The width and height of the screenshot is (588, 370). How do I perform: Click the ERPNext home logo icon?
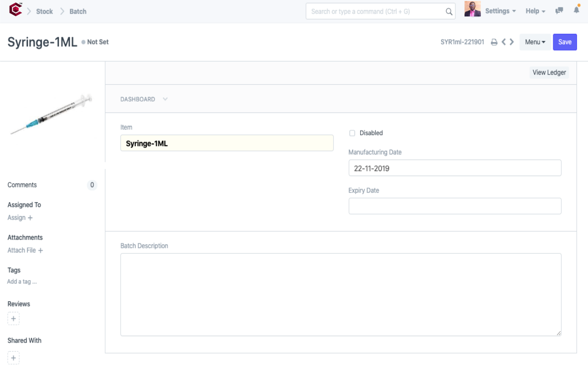click(x=16, y=10)
